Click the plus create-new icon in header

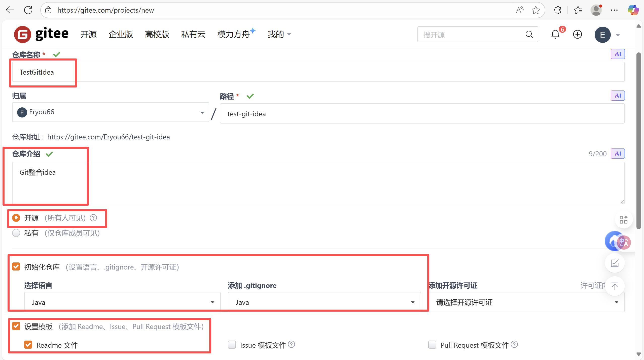[x=577, y=34]
